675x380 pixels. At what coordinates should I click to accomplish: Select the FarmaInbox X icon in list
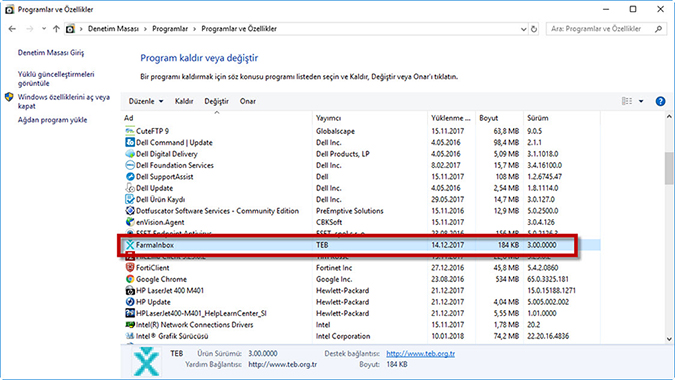pyautogui.click(x=130, y=245)
